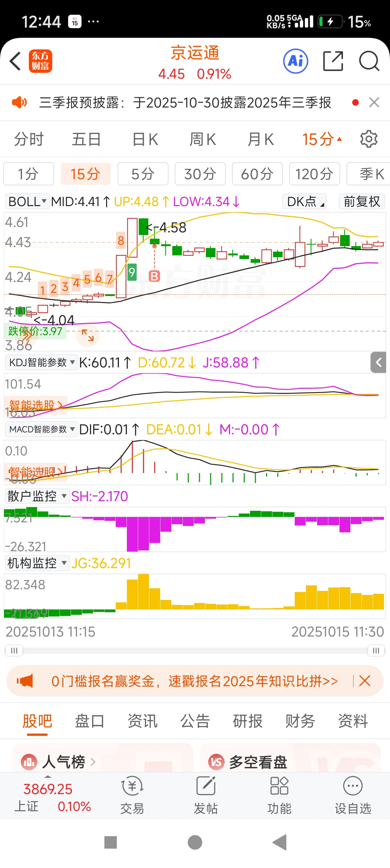Tap the 人气榜 ranking icon
The image size is (390, 868).
[x=29, y=762]
